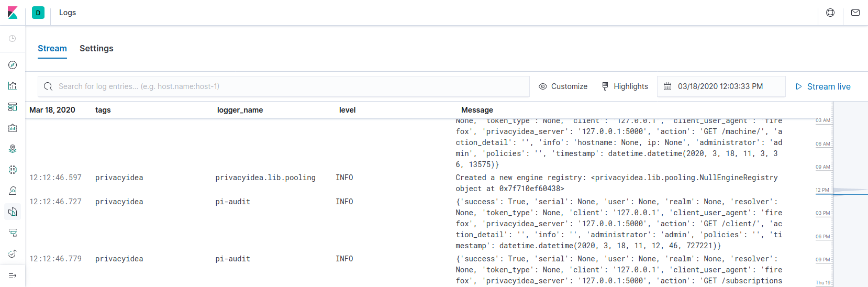Jump to 09 AM on the minimap

click(x=823, y=167)
